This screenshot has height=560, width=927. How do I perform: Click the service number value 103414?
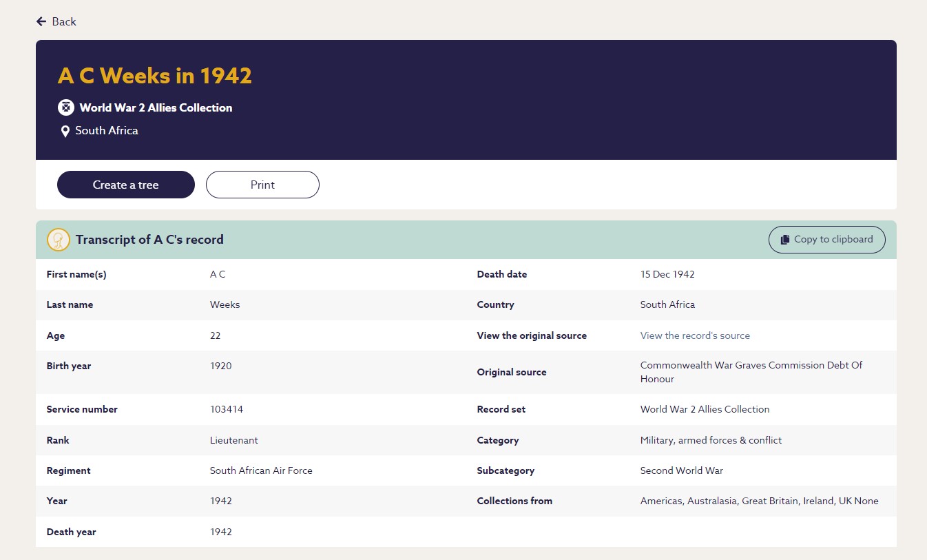click(227, 409)
